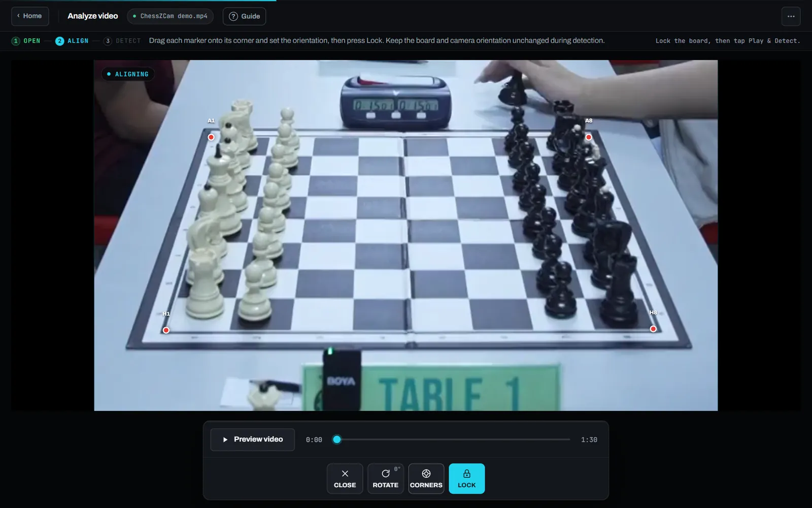Click the A1 corner marker dot
Image resolution: width=812 pixels, height=508 pixels.
tap(211, 137)
